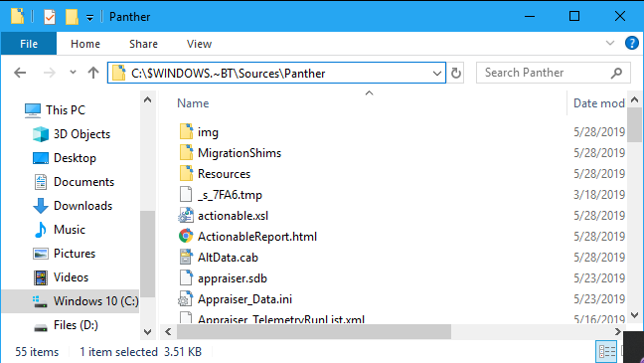Switch to the View ribbon tab
Image resolution: width=644 pixels, height=363 pixels.
(199, 44)
